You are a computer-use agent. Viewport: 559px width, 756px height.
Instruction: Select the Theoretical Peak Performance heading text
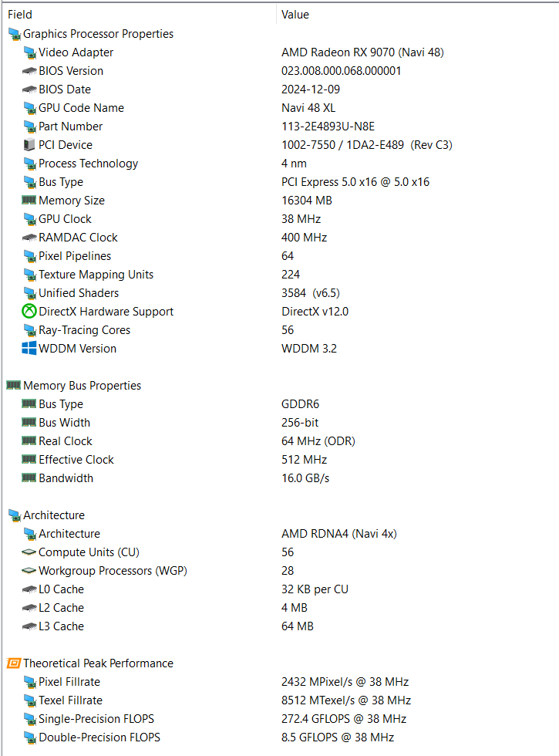(99, 663)
